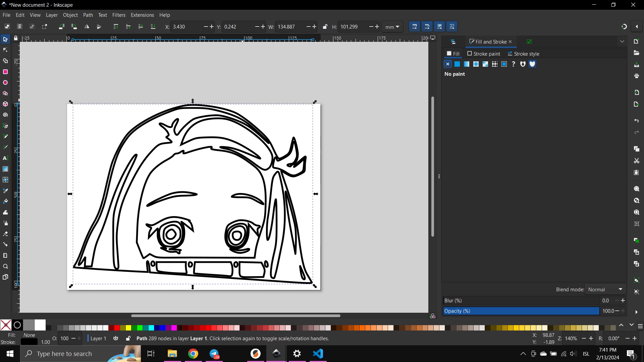Click the Opacity percent slider bar
This screenshot has width=644, height=362.
[x=521, y=311]
